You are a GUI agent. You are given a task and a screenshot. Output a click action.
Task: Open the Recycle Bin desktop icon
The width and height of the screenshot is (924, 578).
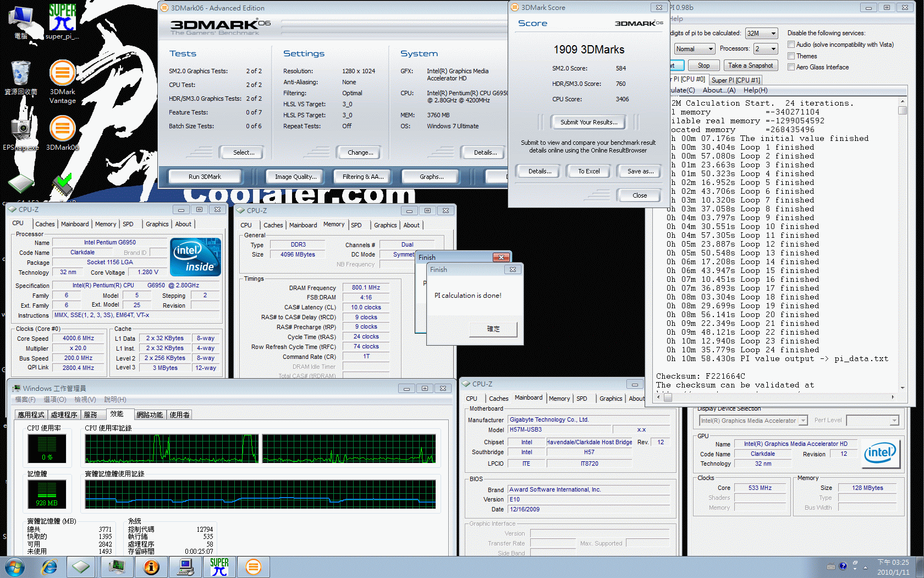tap(21, 77)
